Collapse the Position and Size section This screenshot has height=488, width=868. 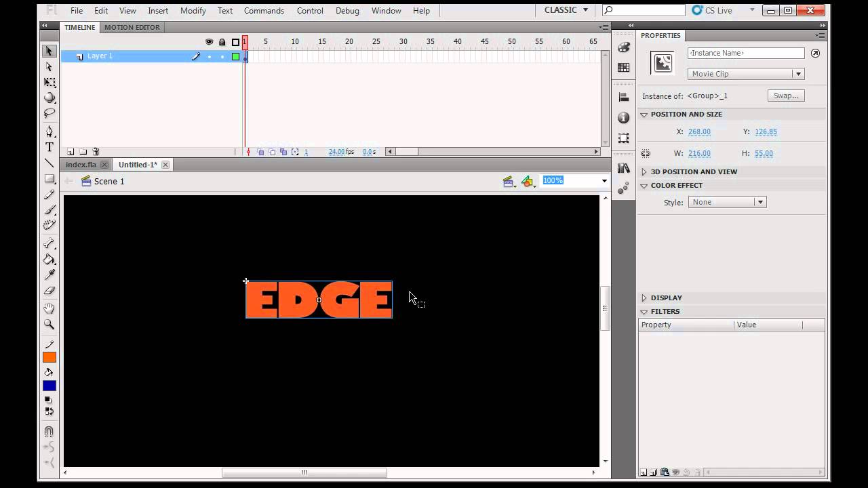click(x=644, y=115)
